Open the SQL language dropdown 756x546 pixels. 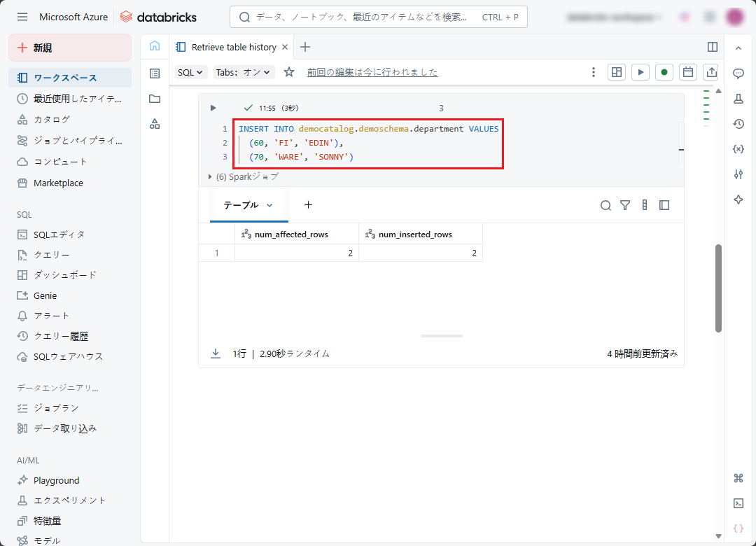[190, 72]
